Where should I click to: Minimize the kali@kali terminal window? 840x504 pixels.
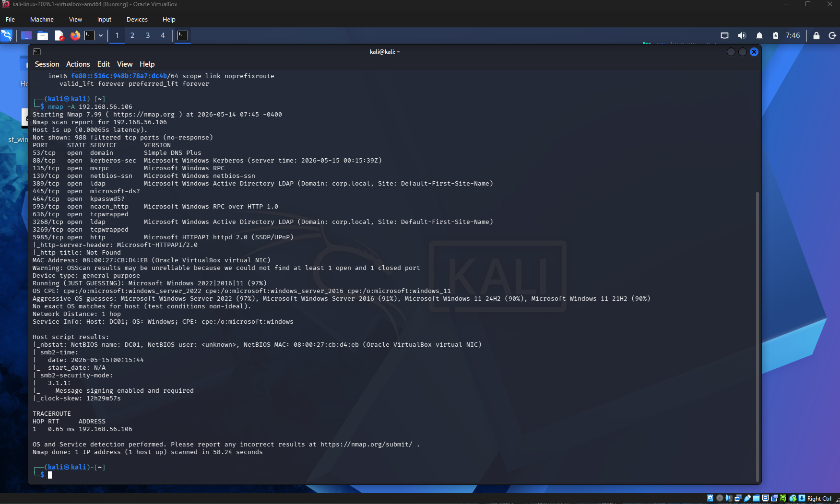731,52
